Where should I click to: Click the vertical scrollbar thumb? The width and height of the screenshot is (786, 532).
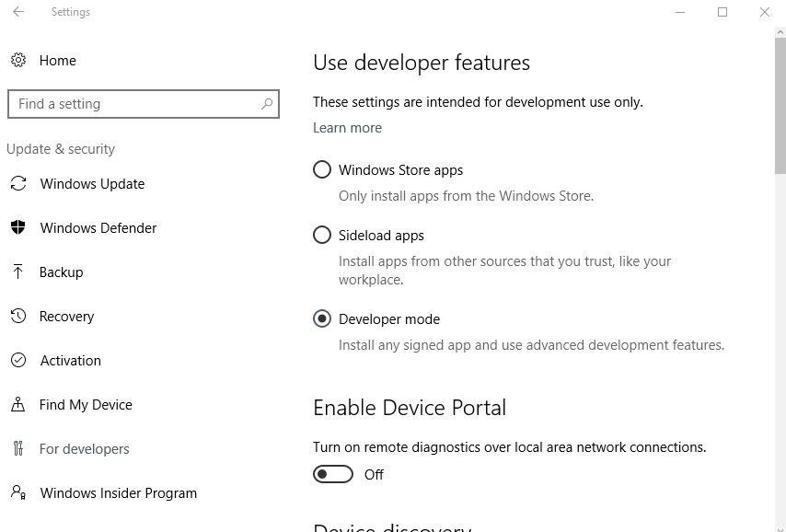click(x=780, y=105)
